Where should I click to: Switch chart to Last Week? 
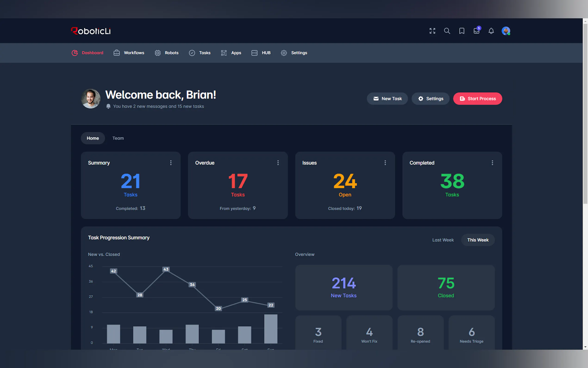point(443,240)
